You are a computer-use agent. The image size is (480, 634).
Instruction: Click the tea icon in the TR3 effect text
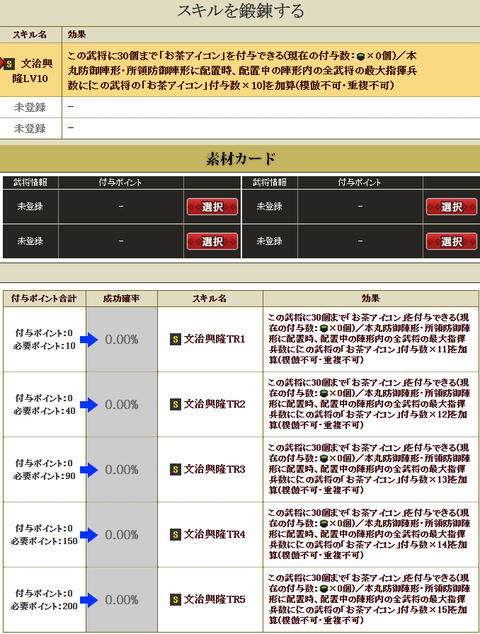click(x=324, y=459)
